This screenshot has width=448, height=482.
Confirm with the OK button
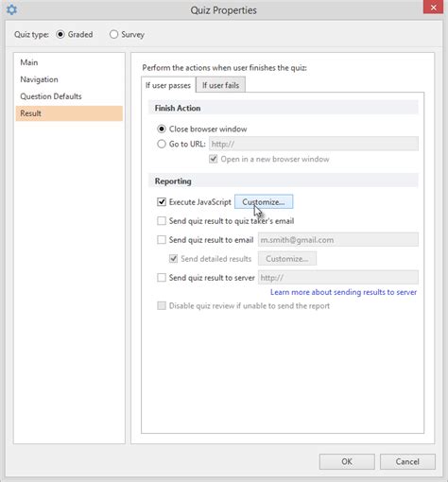(x=347, y=461)
